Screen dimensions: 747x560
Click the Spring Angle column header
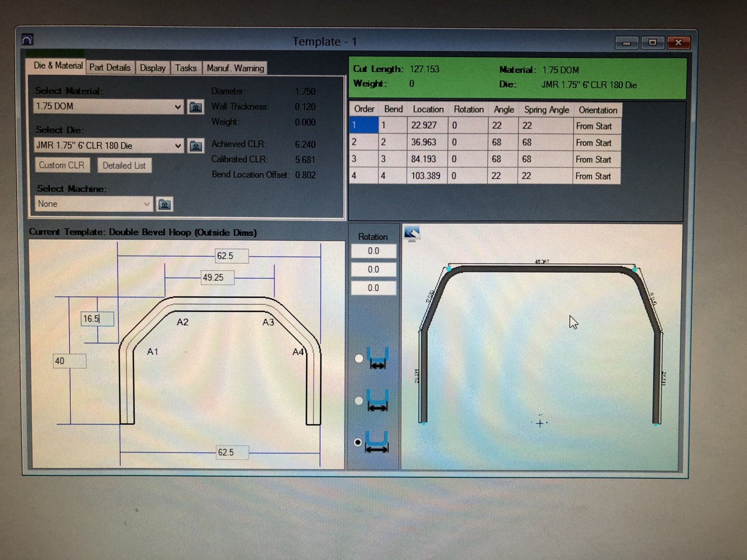point(546,110)
